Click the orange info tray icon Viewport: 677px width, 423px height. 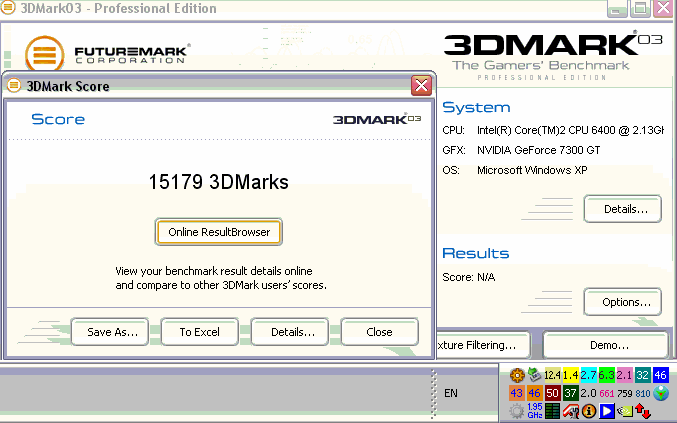pos(589,411)
